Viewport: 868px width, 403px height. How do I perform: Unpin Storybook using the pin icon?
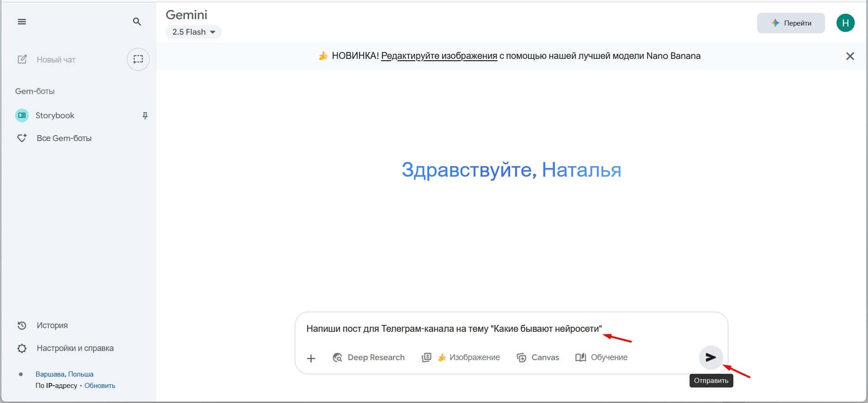[x=145, y=116]
